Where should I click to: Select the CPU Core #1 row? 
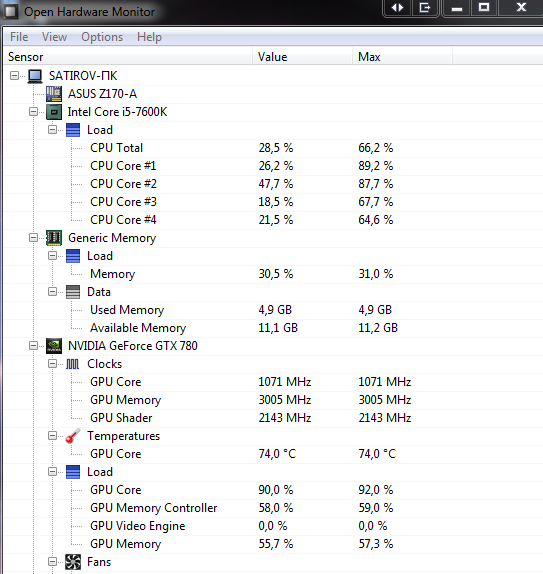(273, 166)
